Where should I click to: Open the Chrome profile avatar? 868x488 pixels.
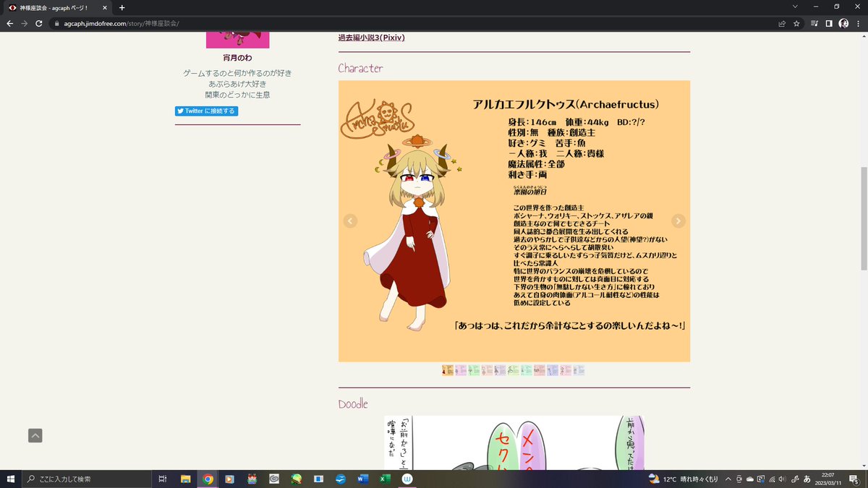pyautogui.click(x=843, y=23)
